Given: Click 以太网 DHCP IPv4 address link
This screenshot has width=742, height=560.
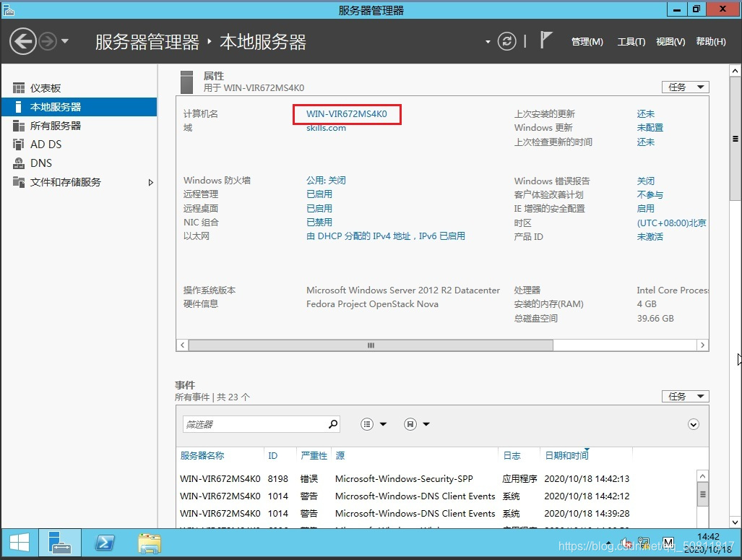Looking at the screenshot, I should click(386, 236).
